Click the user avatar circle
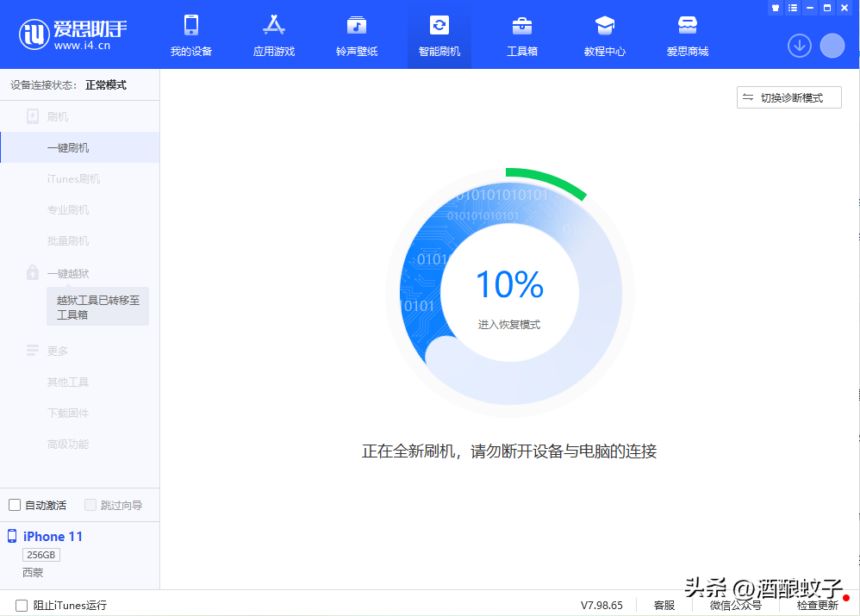The width and height of the screenshot is (860, 616). [832, 46]
